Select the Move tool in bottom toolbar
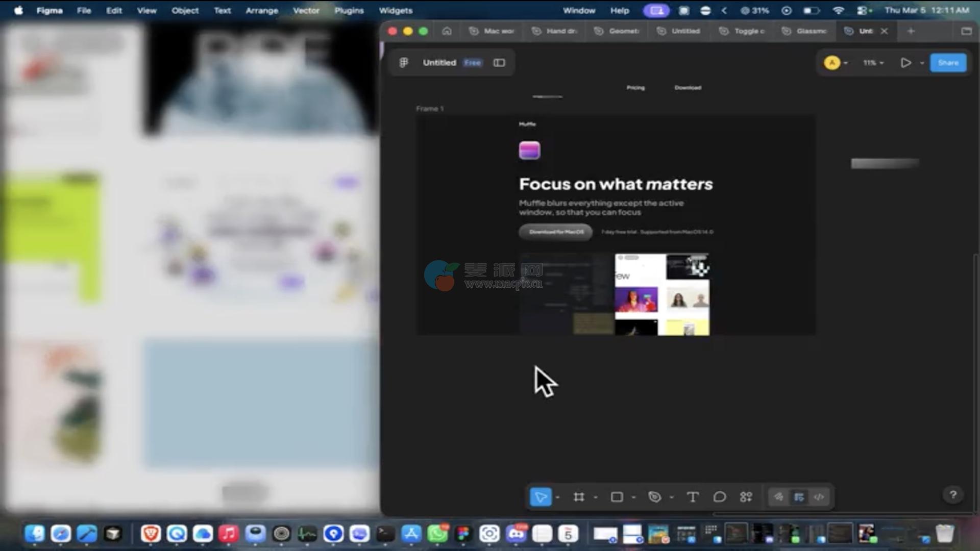The width and height of the screenshot is (980, 551). point(541,497)
